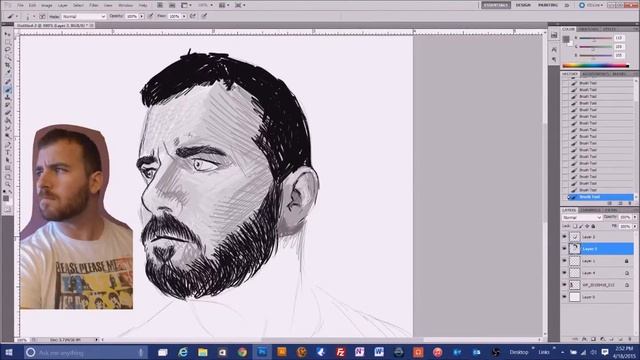The width and height of the screenshot is (640, 360).
Task: Add a layer mask from Layers footer
Action: coord(593,339)
